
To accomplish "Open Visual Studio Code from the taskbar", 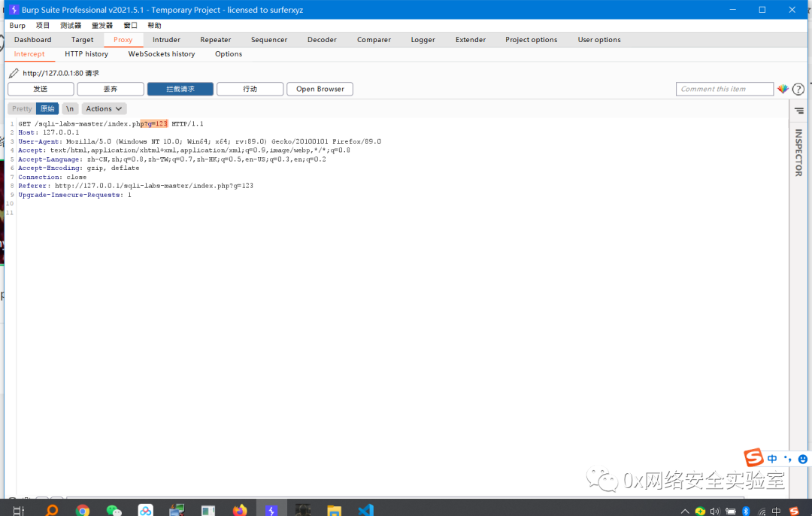I will tap(365, 510).
